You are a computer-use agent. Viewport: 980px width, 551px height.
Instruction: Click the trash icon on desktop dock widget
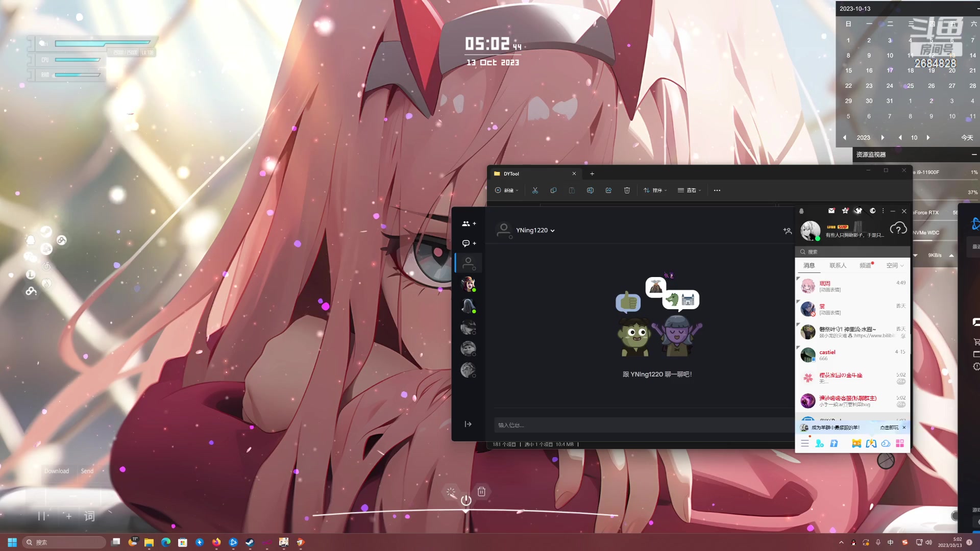(481, 491)
